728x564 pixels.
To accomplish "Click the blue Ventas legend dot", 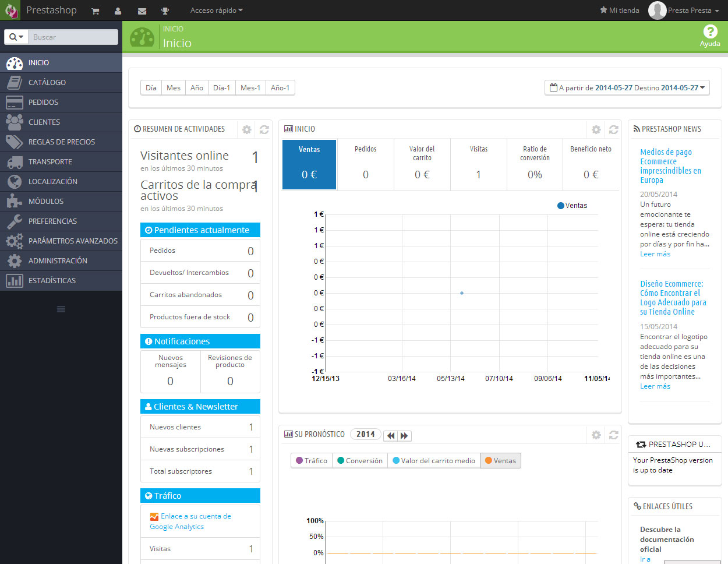I will click(x=561, y=206).
